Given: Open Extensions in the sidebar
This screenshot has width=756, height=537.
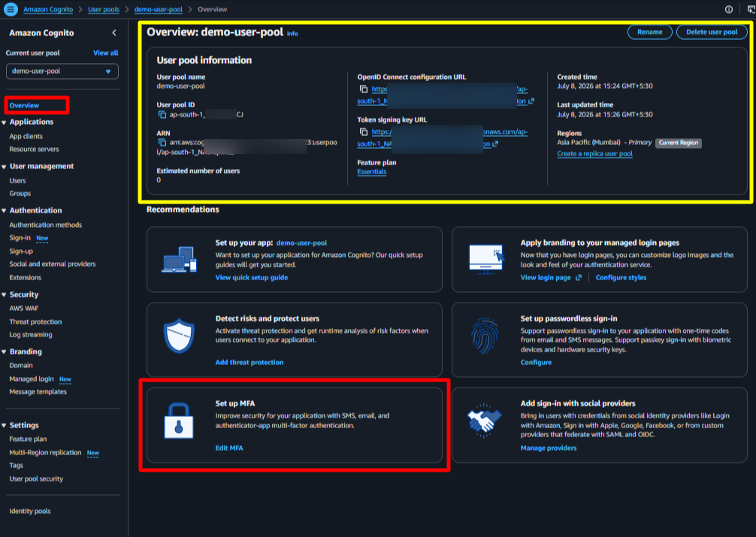Looking at the screenshot, I should pyautogui.click(x=25, y=278).
